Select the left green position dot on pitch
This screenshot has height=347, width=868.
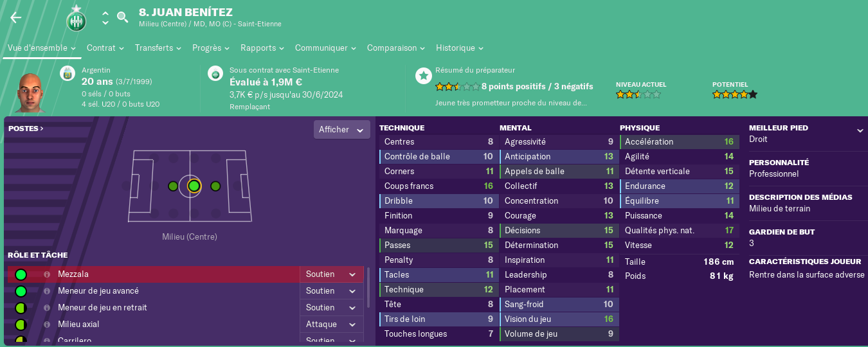tap(173, 186)
